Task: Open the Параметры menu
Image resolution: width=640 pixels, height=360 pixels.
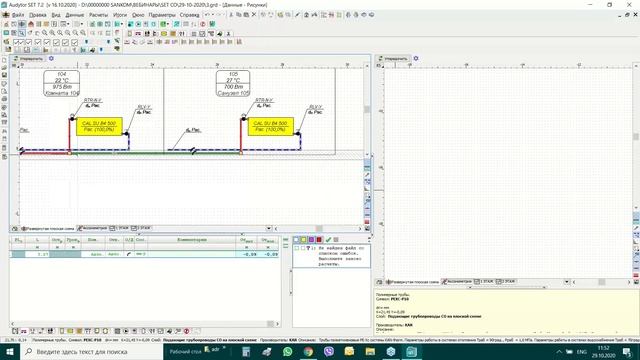Action: click(x=162, y=15)
